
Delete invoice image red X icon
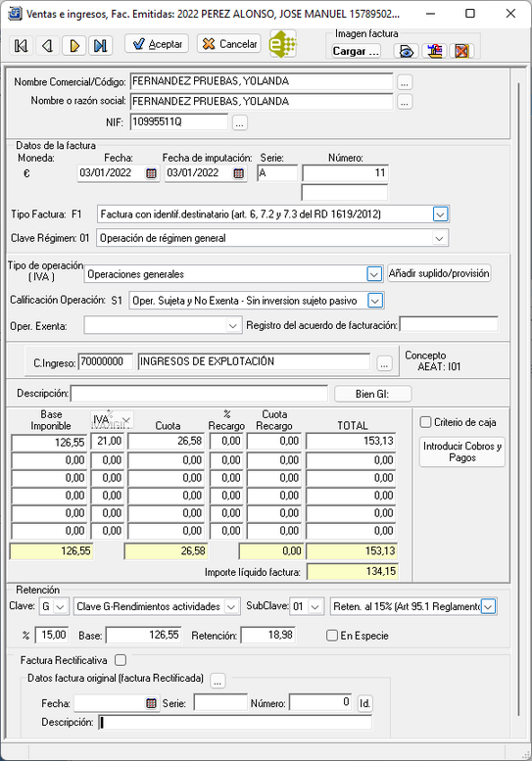click(461, 51)
